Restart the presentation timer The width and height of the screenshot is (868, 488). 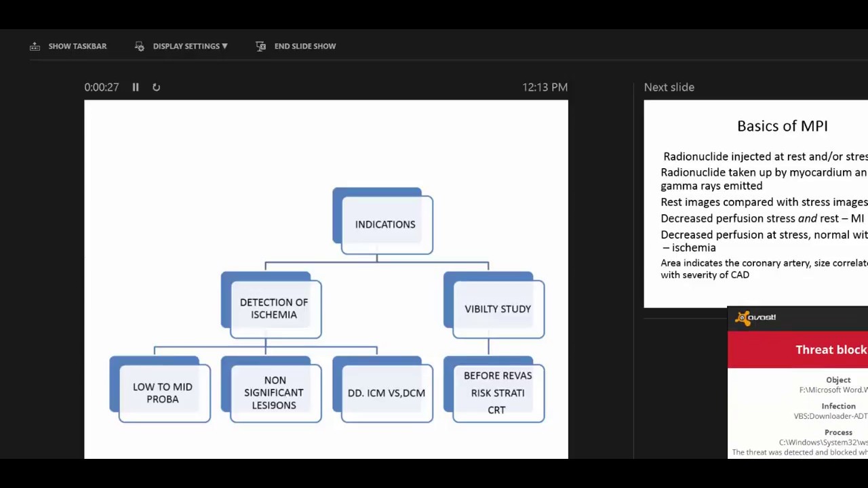coord(156,87)
